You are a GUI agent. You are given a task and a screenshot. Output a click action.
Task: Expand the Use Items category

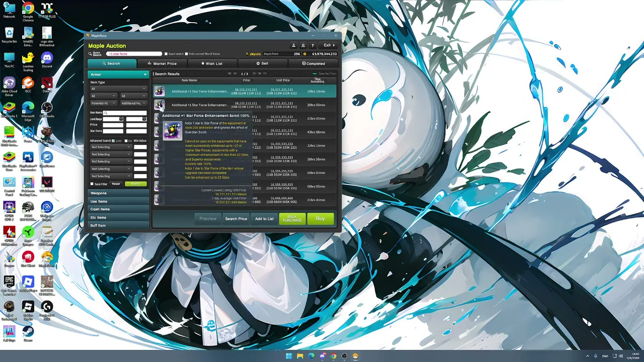[x=118, y=201]
